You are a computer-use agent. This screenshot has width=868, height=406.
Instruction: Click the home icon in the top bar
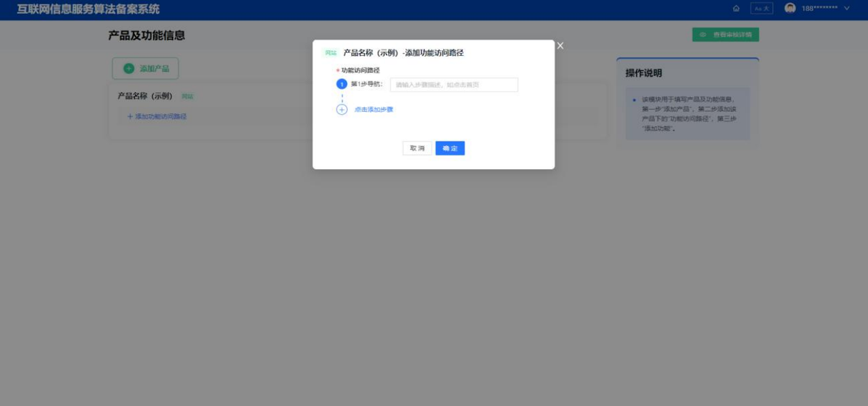click(736, 9)
